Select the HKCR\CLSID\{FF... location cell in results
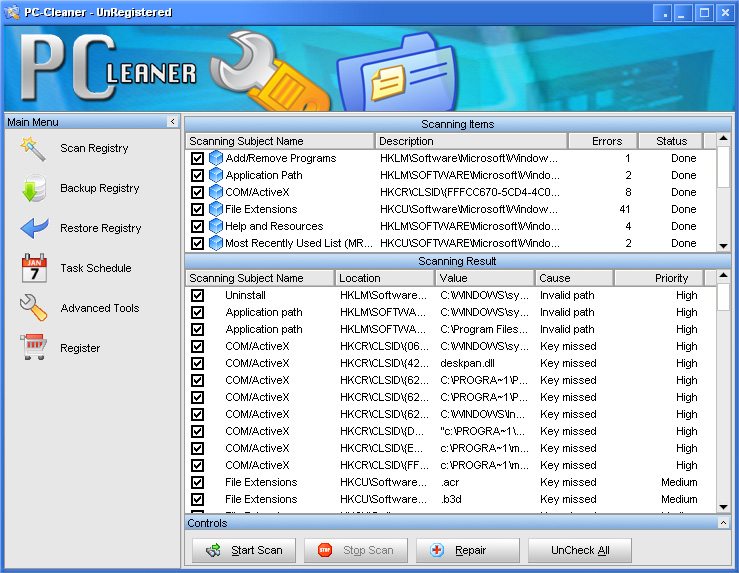 (384, 465)
